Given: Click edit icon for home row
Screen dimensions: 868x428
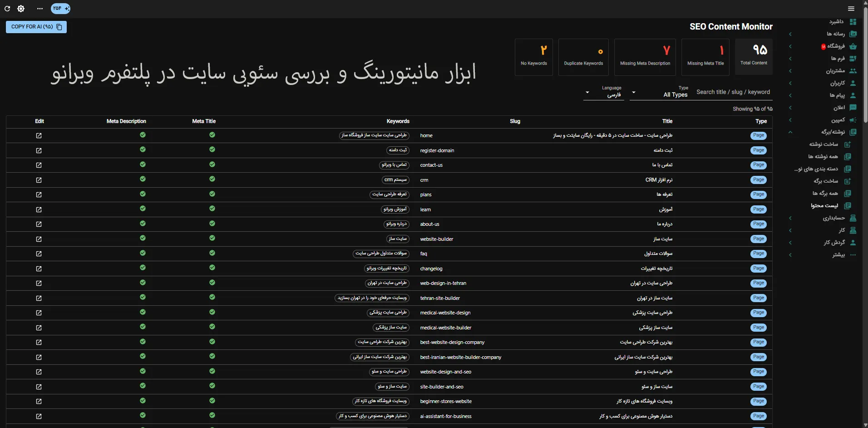Looking at the screenshot, I should (x=39, y=135).
